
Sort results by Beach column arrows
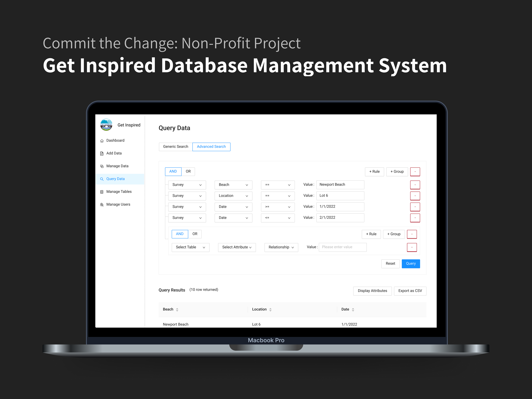177,310
